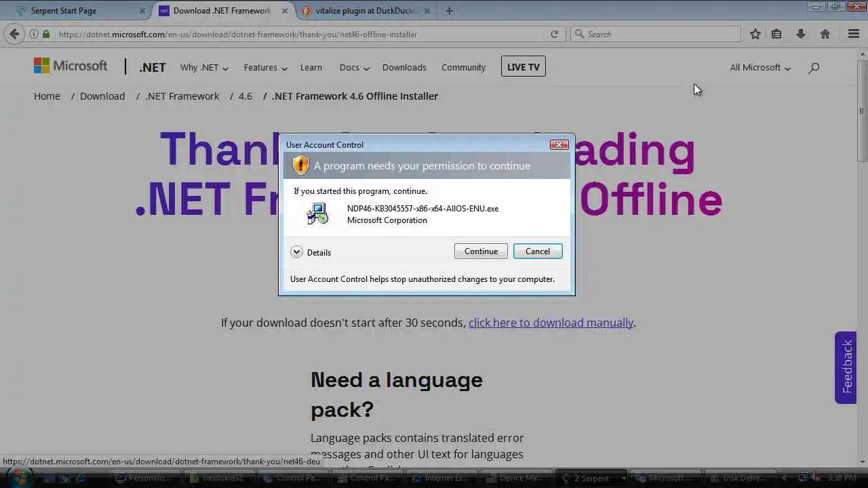Viewport: 868px width, 488px height.
Task: Click the address bar URL field
Action: click(298, 34)
